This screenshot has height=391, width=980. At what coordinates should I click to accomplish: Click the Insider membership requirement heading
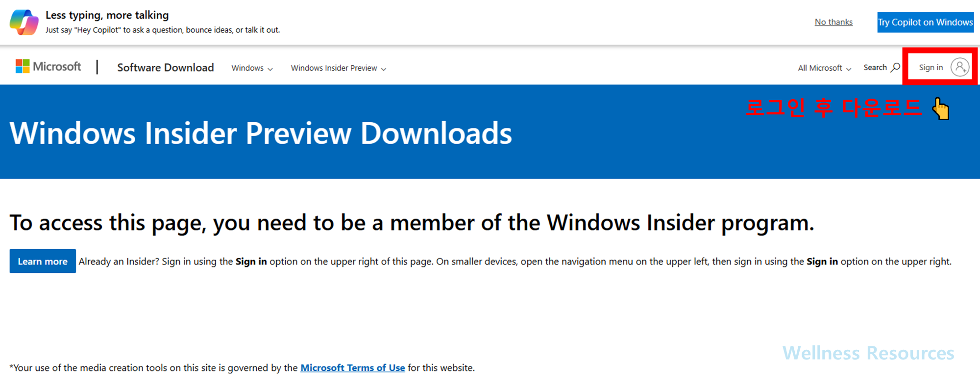412,223
